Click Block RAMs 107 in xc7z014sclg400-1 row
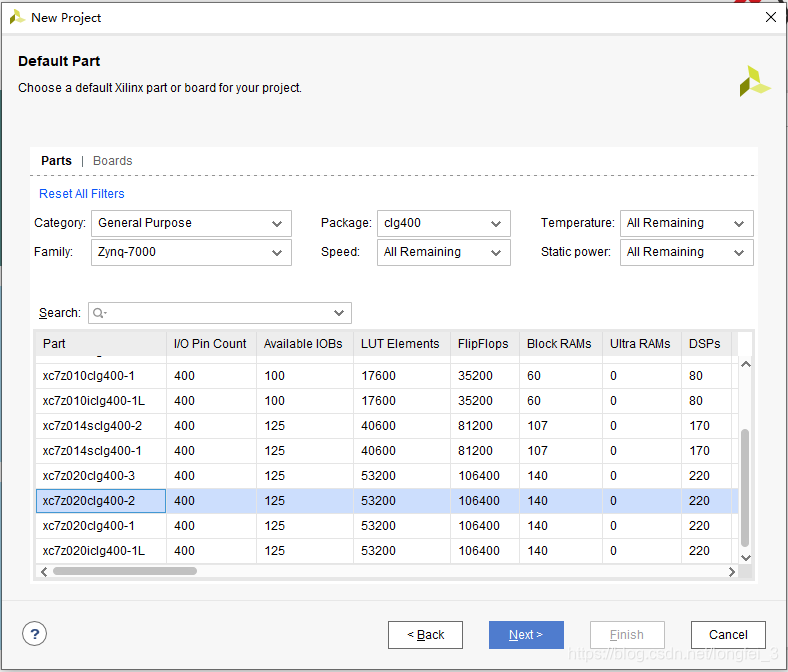The width and height of the screenshot is (788, 672). (537, 451)
